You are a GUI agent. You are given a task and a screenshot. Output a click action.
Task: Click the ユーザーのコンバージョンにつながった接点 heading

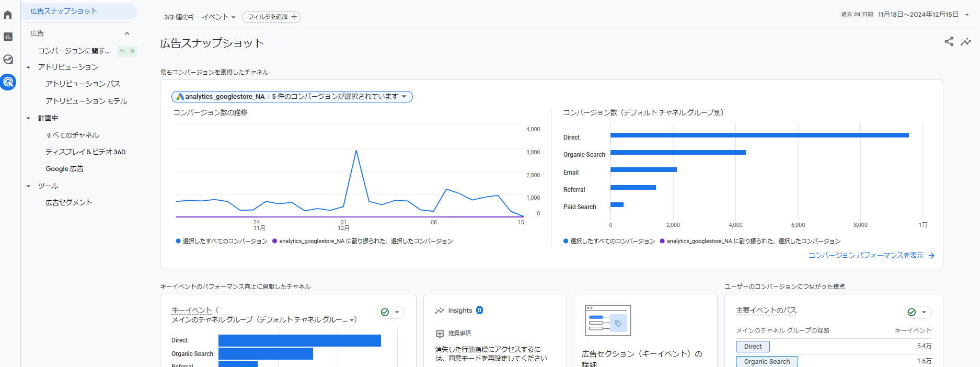tap(785, 286)
